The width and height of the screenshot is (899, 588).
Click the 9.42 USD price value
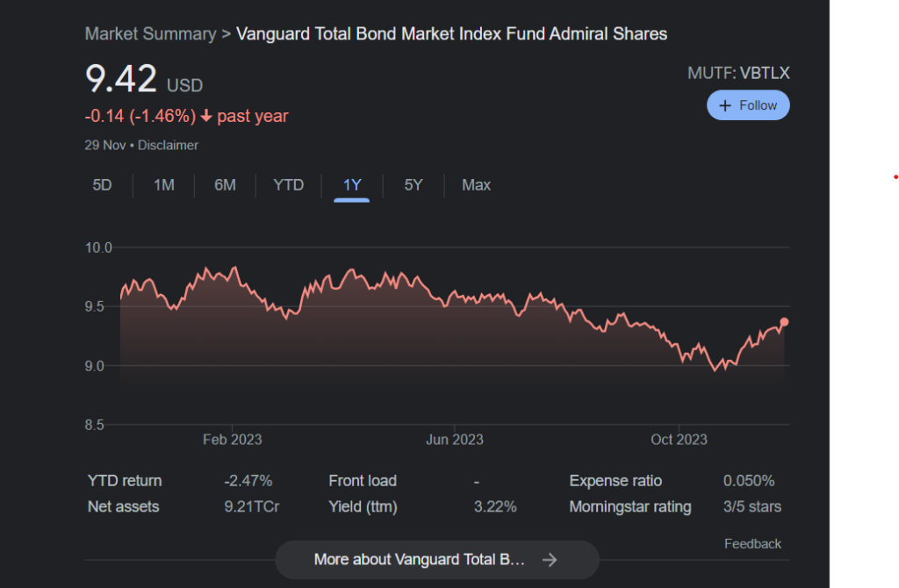click(x=144, y=79)
